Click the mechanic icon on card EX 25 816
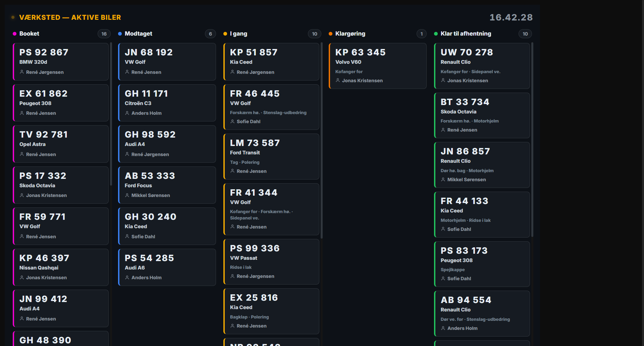Screen dimensions: 644x346 pos(232,326)
